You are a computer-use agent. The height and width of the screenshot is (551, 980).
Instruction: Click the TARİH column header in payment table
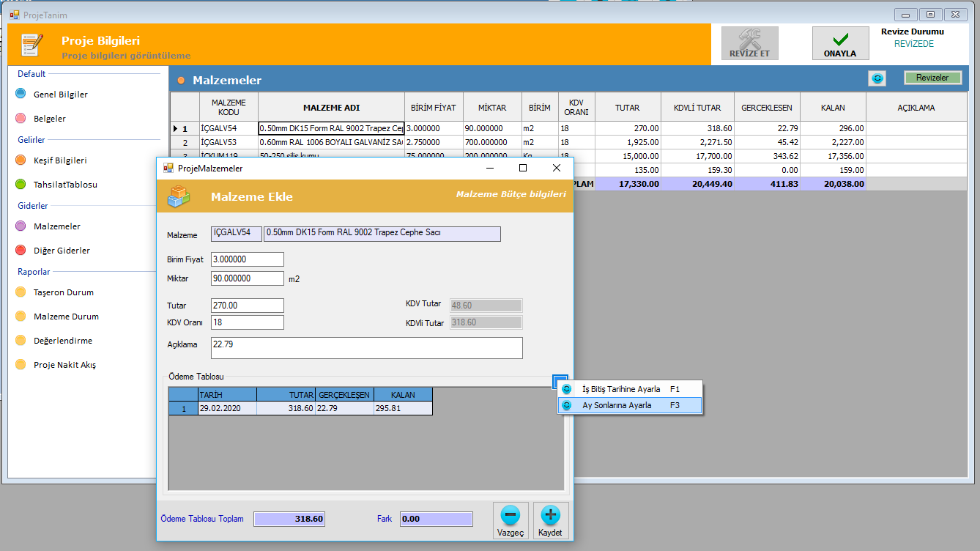point(227,394)
